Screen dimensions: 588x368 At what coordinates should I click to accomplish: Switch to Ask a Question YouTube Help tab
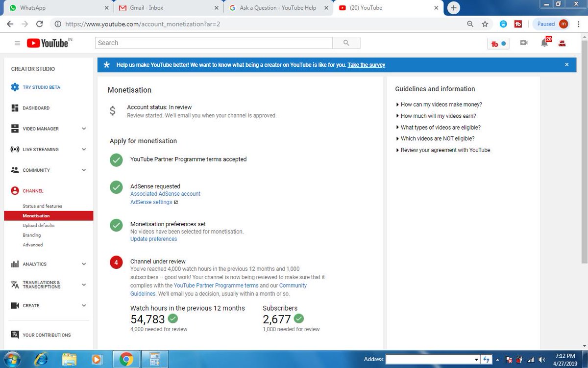click(277, 8)
